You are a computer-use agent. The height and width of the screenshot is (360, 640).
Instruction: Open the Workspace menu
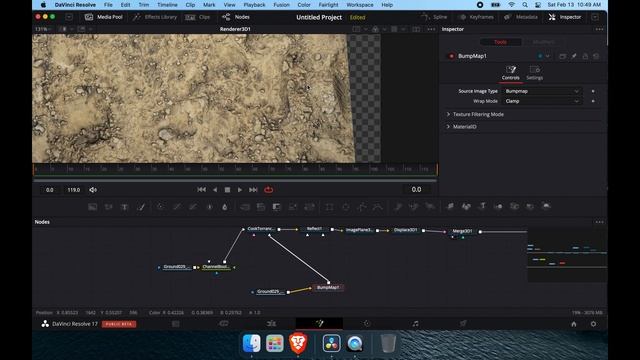point(360,5)
